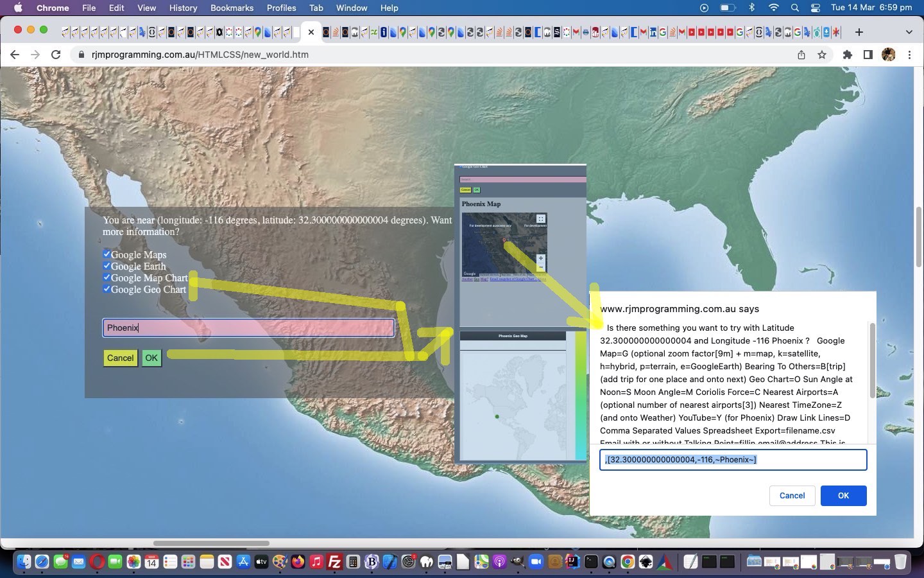Click the green OK button near Phoenix field
Viewport: 924px width, 578px height.
pos(151,358)
